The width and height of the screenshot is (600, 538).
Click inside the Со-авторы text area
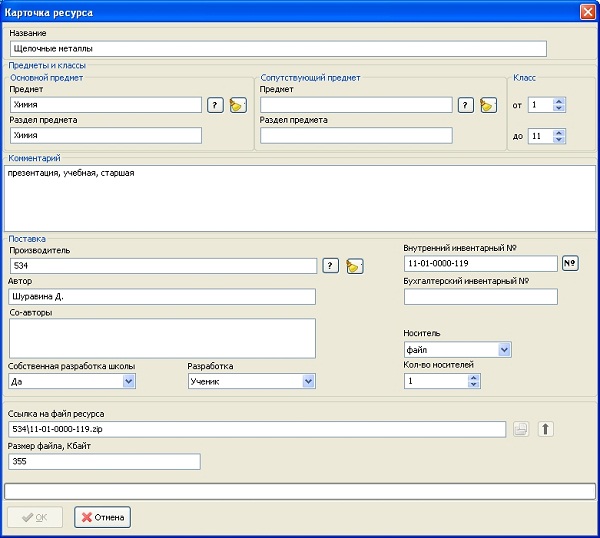(x=161, y=338)
